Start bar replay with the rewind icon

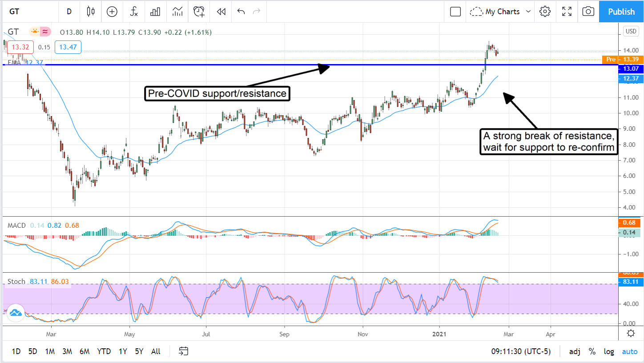[x=221, y=12]
